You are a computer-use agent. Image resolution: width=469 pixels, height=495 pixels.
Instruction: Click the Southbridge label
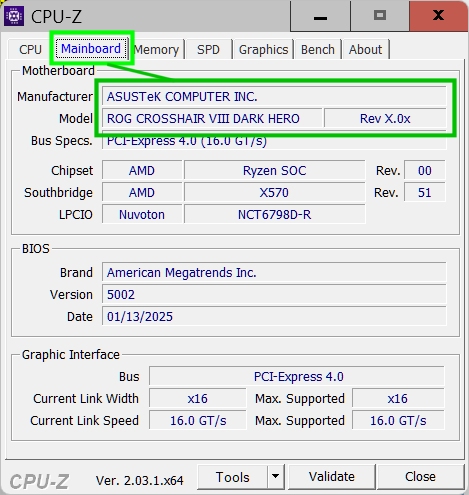pos(58,193)
